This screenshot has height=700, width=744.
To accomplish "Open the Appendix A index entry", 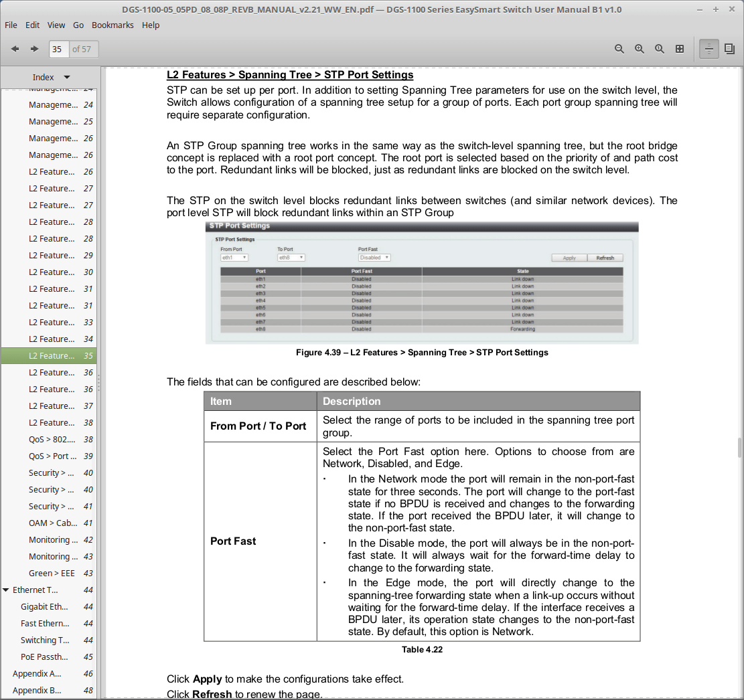I will tap(37, 674).
